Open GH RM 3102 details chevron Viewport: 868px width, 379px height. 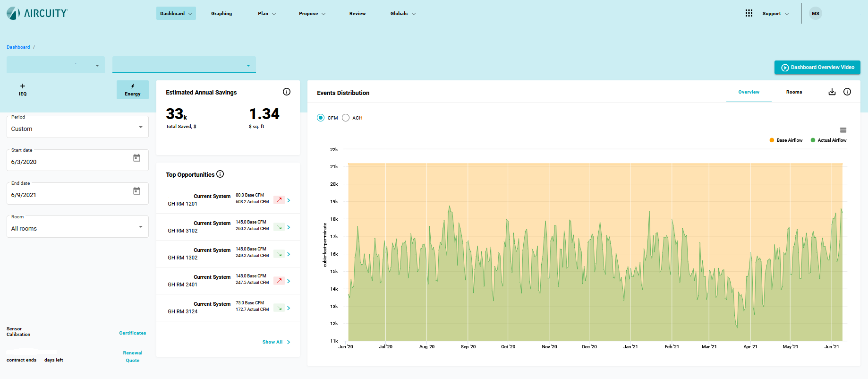289,227
